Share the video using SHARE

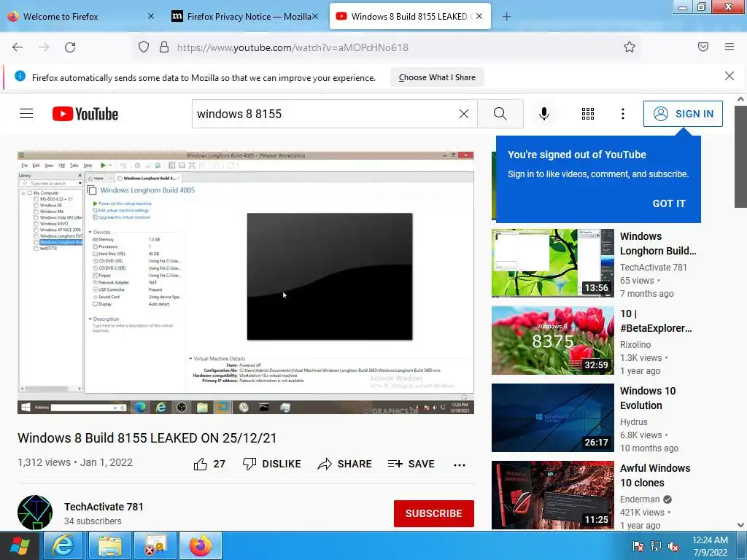point(344,464)
